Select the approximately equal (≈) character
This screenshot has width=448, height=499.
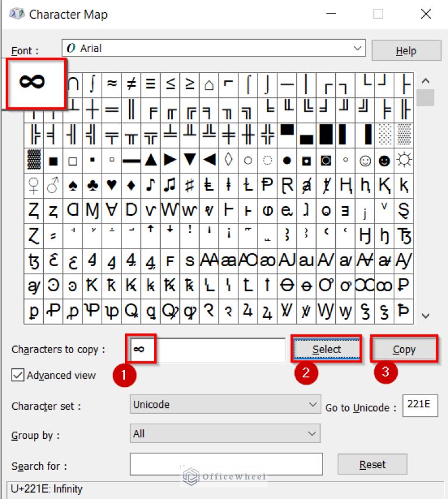click(112, 85)
